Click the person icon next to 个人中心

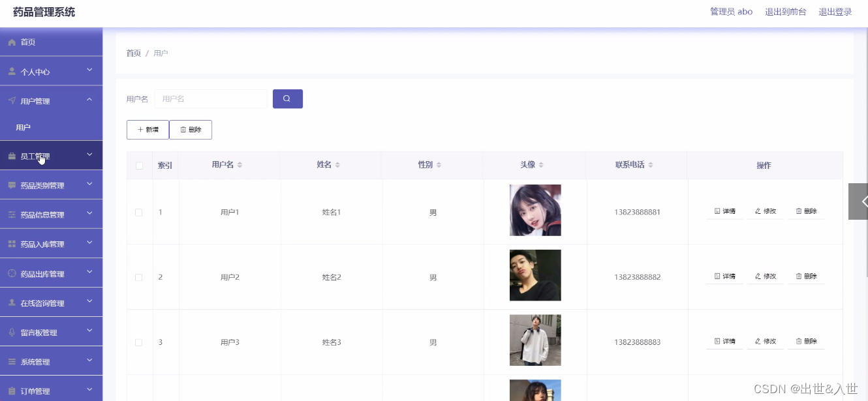pos(12,72)
